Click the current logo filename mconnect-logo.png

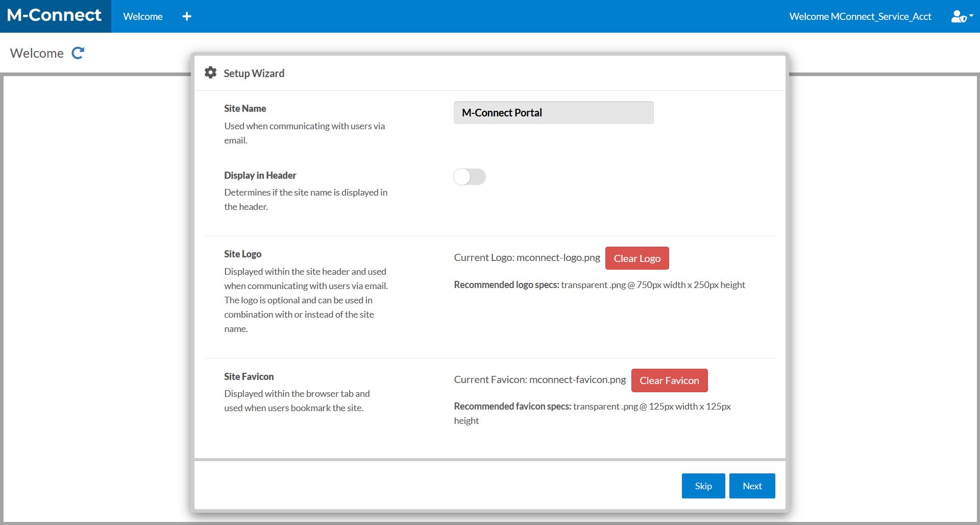point(558,258)
